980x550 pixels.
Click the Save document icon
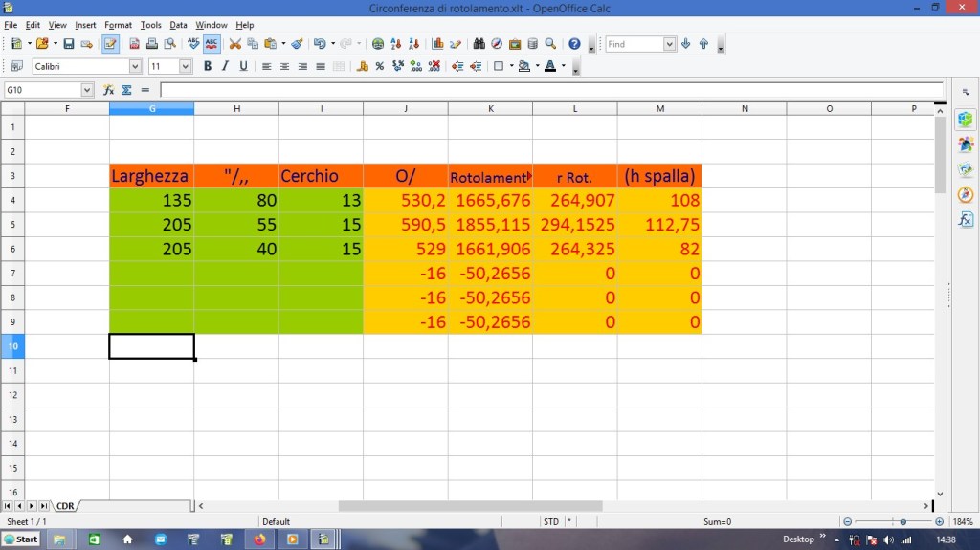click(68, 44)
